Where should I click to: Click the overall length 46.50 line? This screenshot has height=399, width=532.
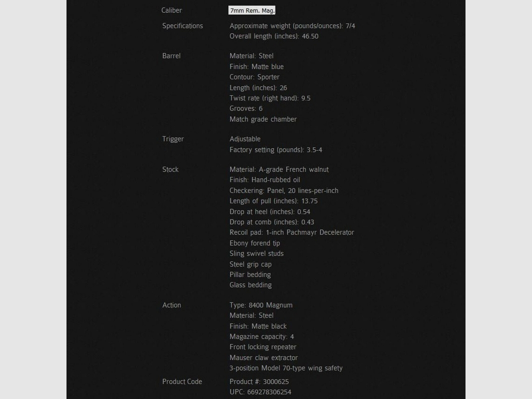coord(274,36)
